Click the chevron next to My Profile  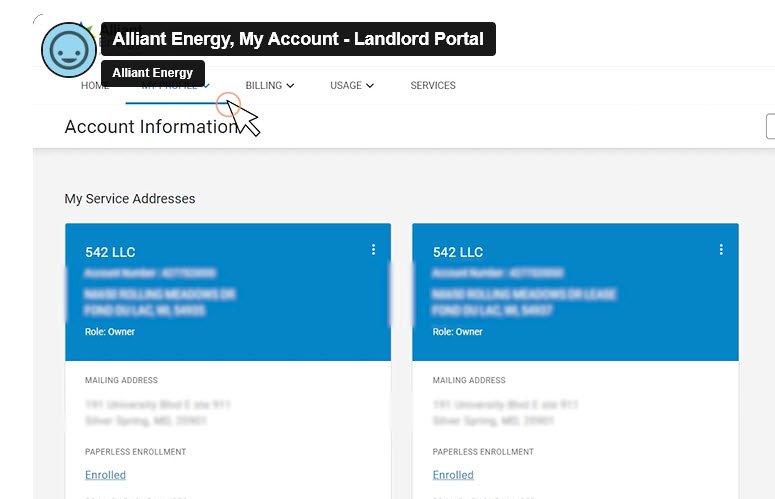207,86
